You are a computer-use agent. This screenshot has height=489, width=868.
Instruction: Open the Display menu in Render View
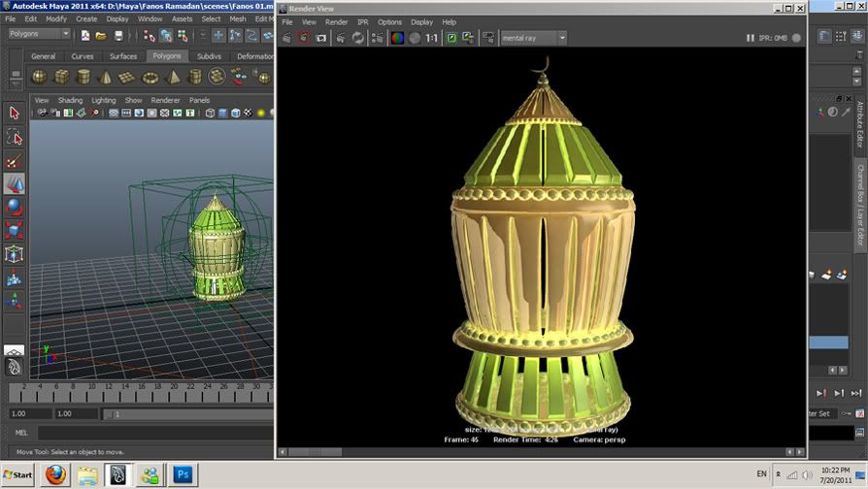point(421,22)
